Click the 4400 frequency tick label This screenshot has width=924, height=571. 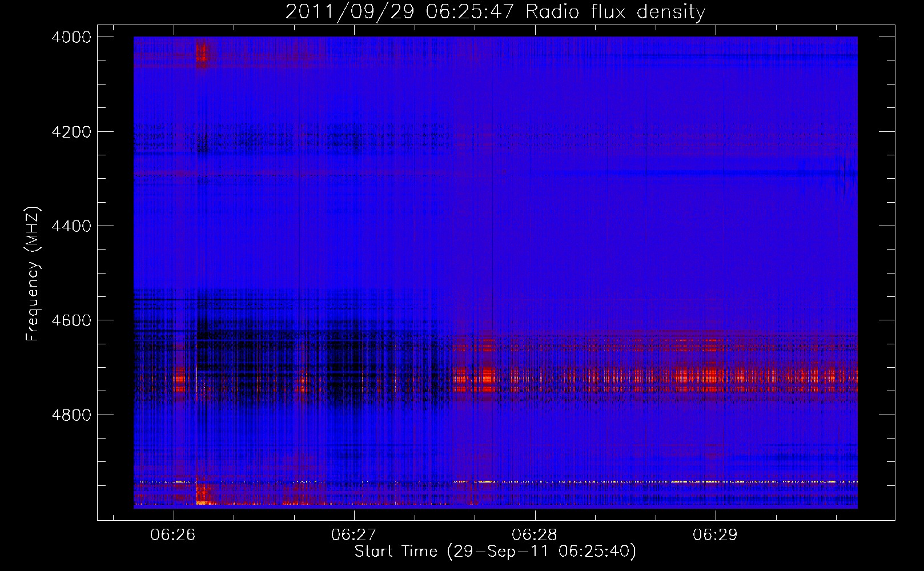tap(71, 226)
